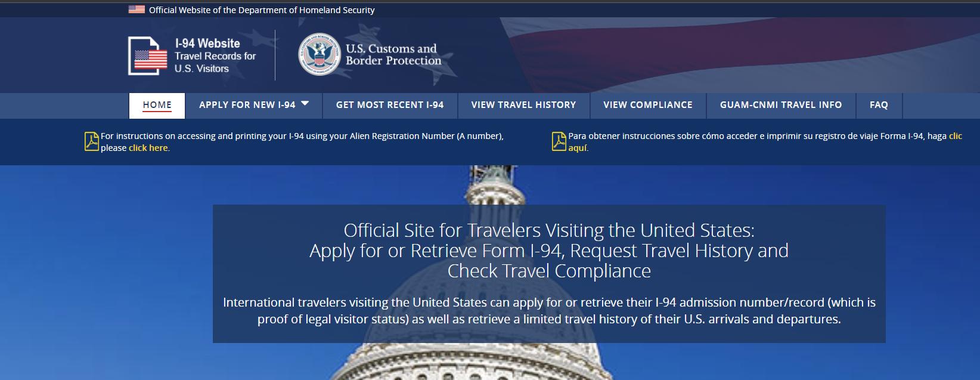
Task: Click the US flag icon in top banner
Action: coord(137,10)
